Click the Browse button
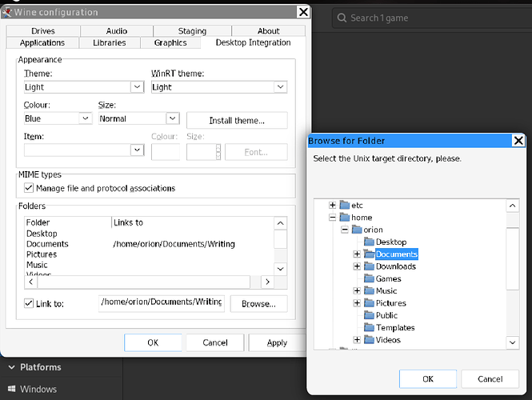Screen dimensions: 532x400 (258, 303)
